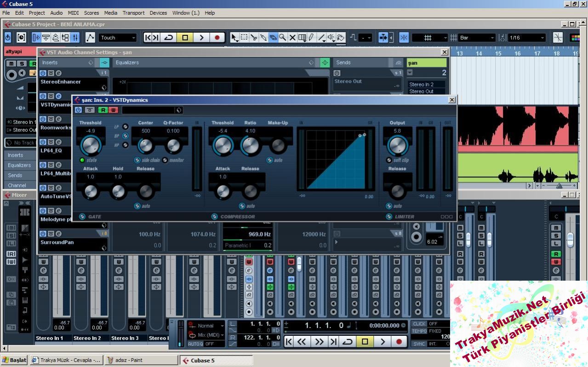Select the Range Selection tool
The height and width of the screenshot is (367, 588).
[x=244, y=37]
